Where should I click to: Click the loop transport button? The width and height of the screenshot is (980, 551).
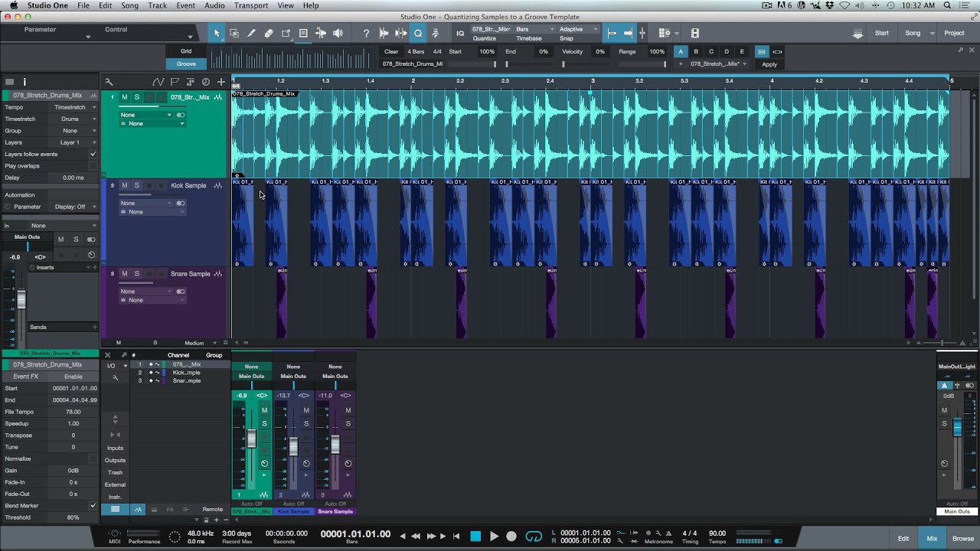[534, 536]
